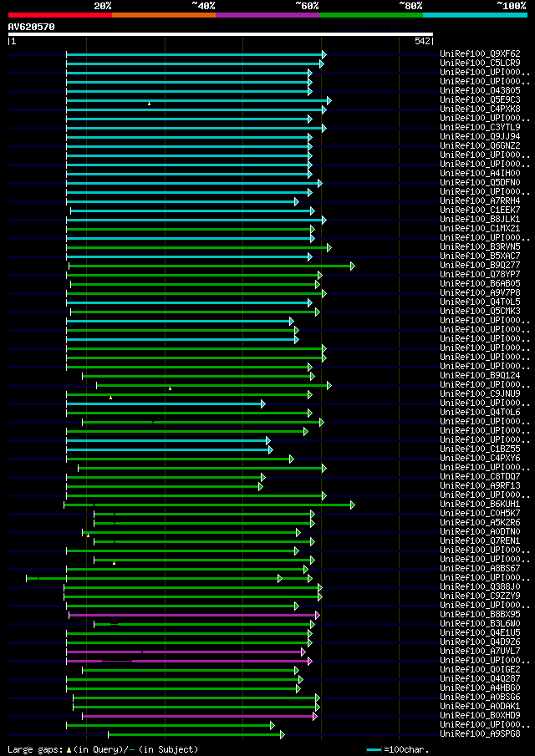This screenshot has width=535, height=756.
Task: Open hit UniRef100_Q4D9Z6
Action: pos(480,642)
